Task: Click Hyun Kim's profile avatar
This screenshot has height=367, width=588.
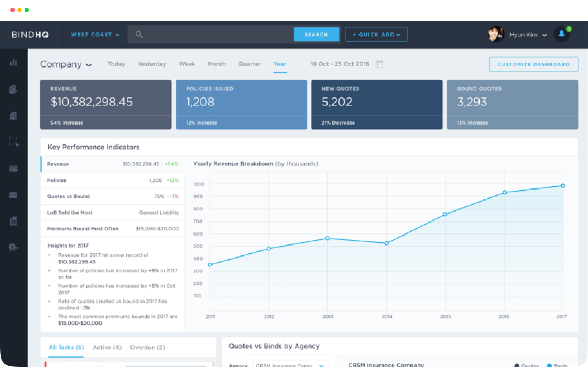Action: point(496,34)
